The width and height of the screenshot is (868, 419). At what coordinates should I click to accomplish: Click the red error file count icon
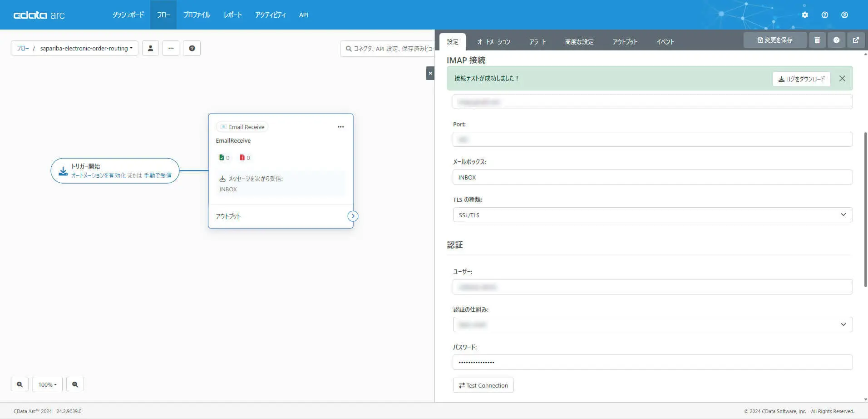[242, 157]
